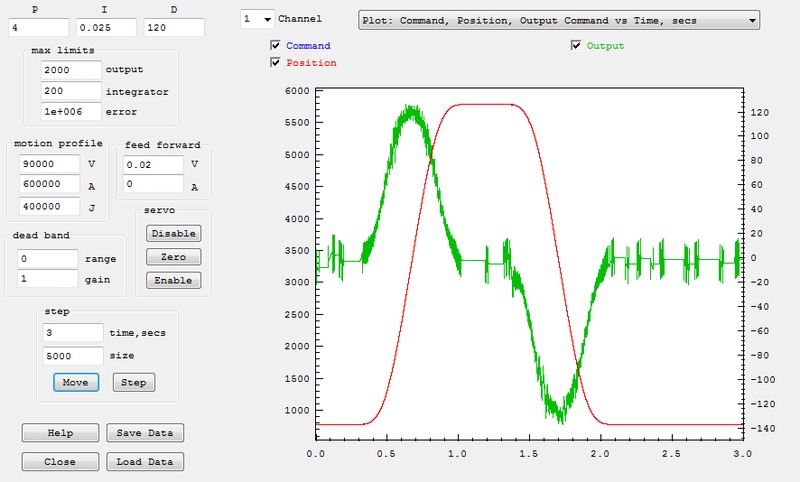Uncheck the Output plot checkbox

coord(576,46)
